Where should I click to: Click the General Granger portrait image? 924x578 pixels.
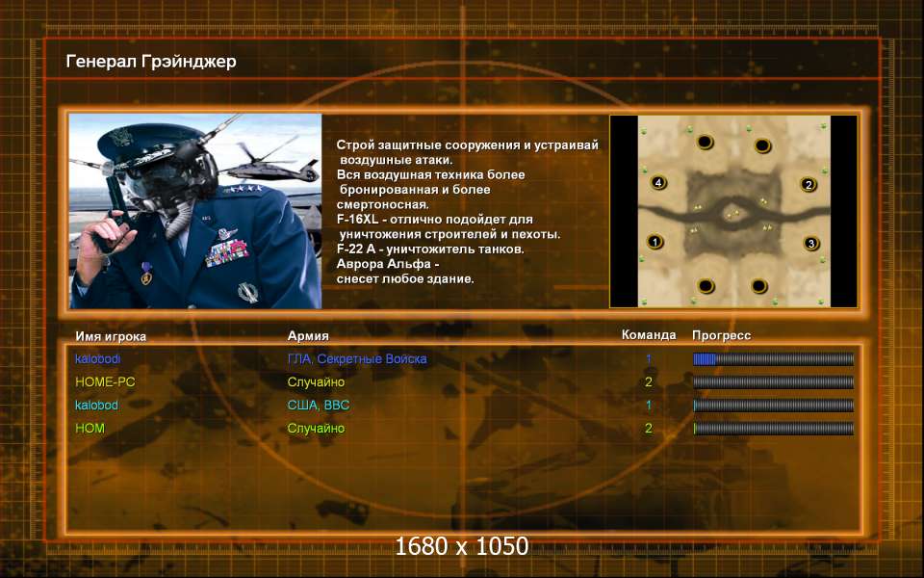pyautogui.click(x=195, y=211)
